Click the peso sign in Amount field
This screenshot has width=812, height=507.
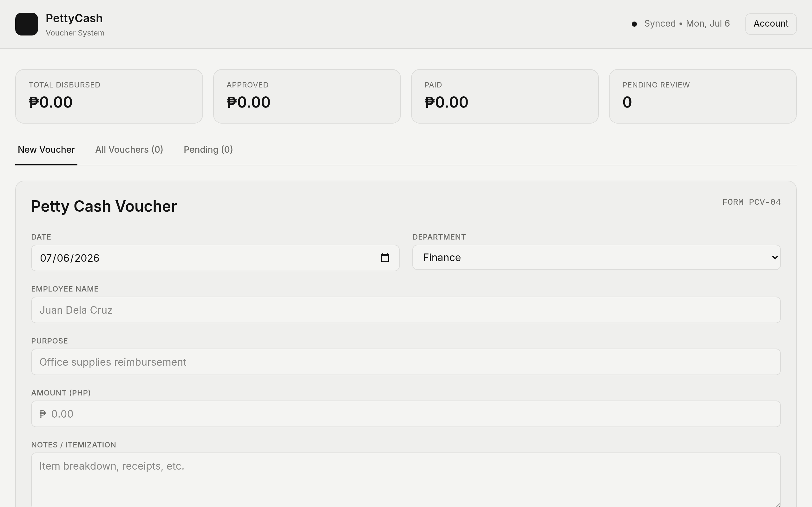click(x=43, y=414)
